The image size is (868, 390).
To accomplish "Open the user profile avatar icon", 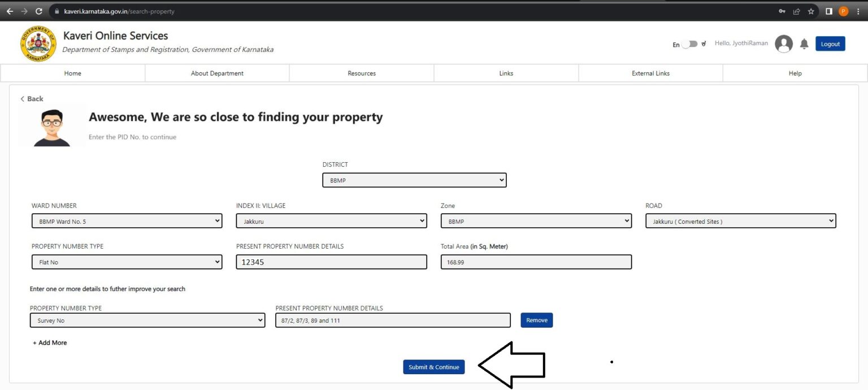I will [784, 44].
